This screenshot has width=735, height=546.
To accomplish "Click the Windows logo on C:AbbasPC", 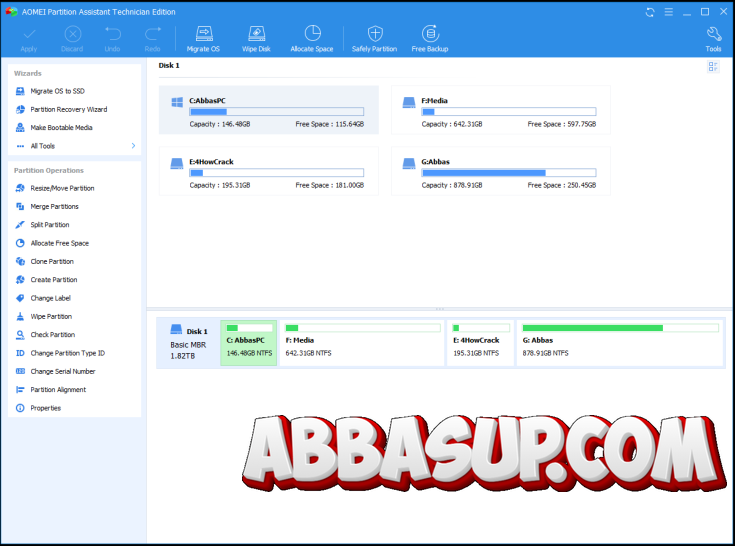I will tap(177, 102).
